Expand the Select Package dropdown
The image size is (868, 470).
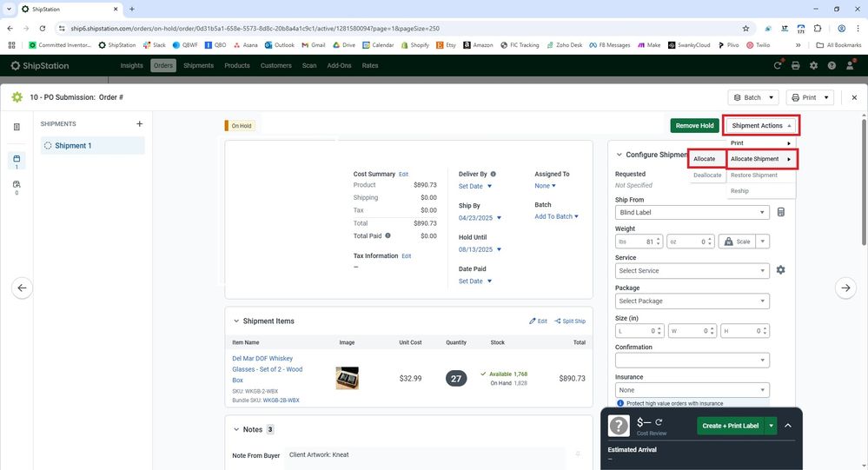[692, 301]
